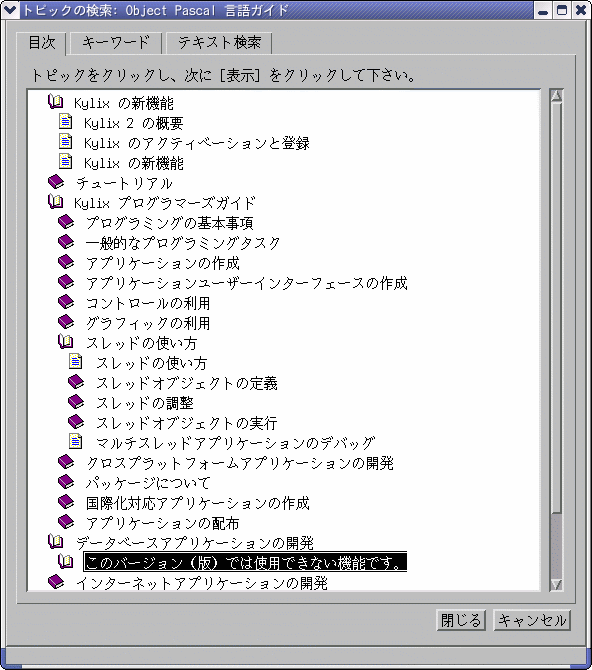Select the チュートリアル topic

124,184
